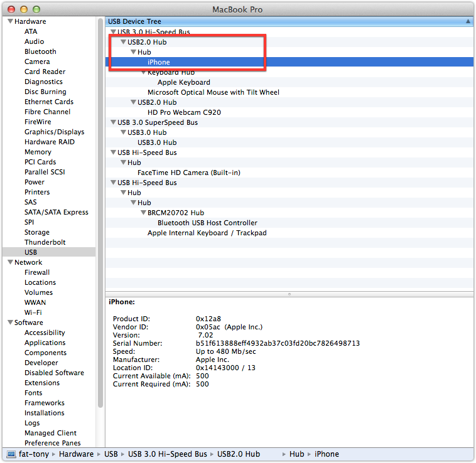
Task: Open Bluetooth hardware info
Action: point(40,51)
